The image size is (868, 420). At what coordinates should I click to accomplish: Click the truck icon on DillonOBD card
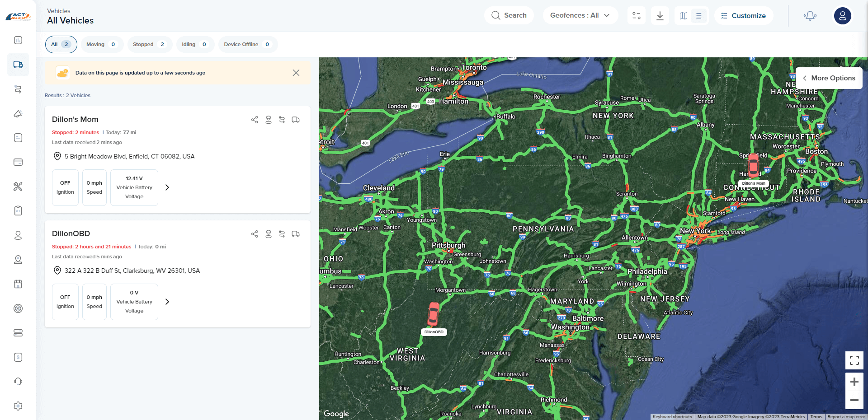click(296, 234)
